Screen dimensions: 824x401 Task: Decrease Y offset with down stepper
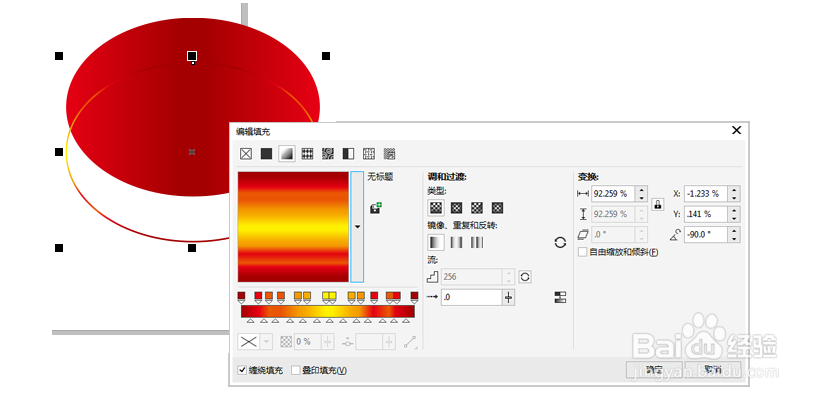(734, 219)
